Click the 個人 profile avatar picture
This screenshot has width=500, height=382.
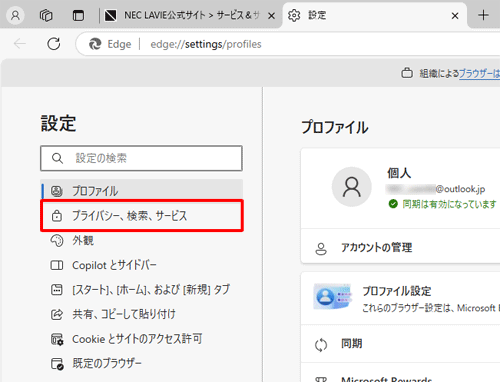pyautogui.click(x=352, y=187)
